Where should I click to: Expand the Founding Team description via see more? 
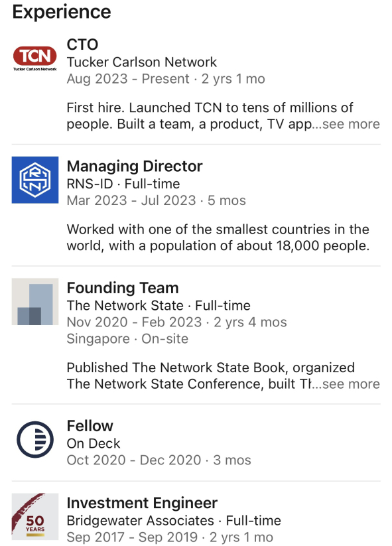click(351, 383)
